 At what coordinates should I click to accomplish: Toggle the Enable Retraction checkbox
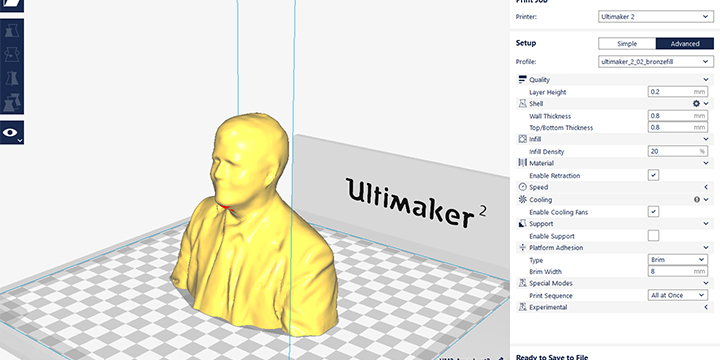[653, 175]
